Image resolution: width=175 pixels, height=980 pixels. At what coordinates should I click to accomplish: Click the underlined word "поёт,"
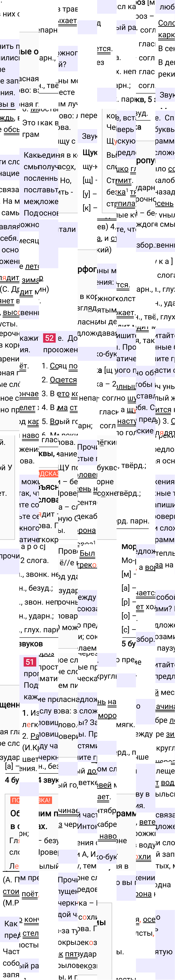[x=30, y=894]
